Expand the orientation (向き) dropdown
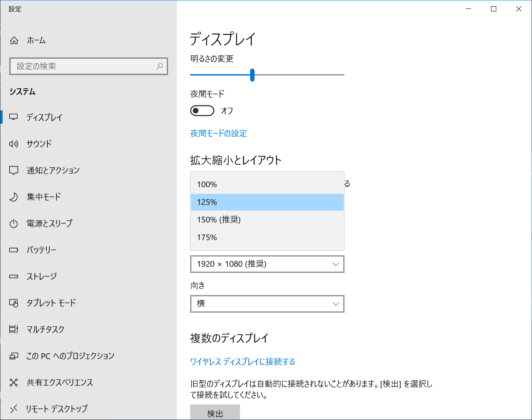The width and height of the screenshot is (532, 420). [x=267, y=304]
